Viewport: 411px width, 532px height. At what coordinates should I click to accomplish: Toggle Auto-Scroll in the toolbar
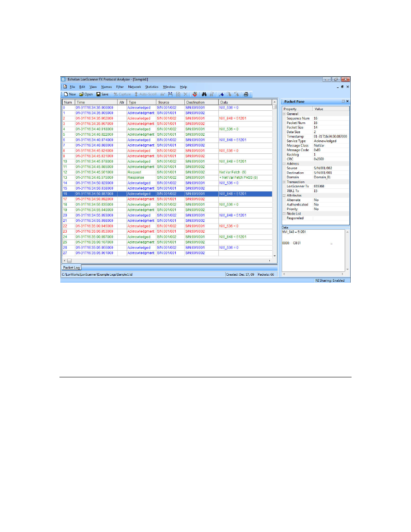point(145,94)
